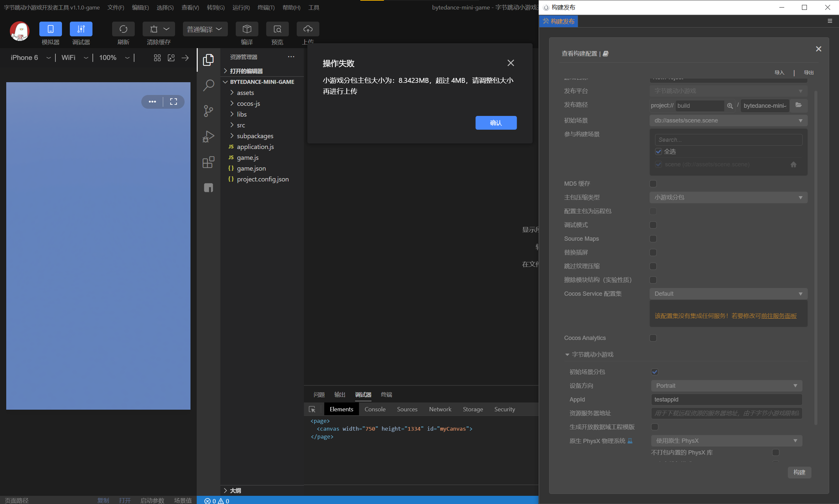
Task: Click the debugger (调试器) toolbar icon
Action: click(81, 29)
